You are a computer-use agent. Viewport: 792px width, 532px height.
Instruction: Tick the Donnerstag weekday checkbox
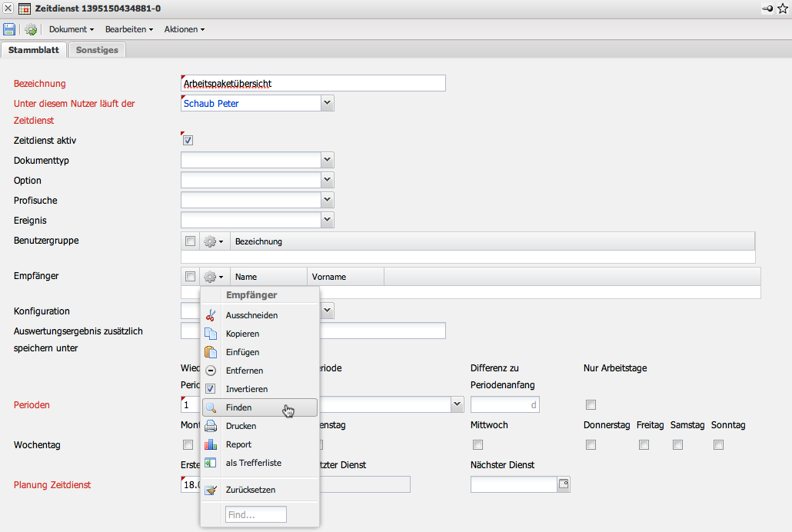point(591,444)
